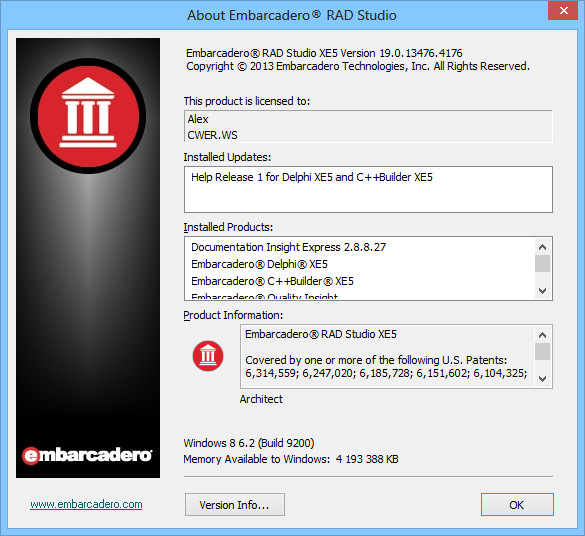Click the Copyright 2013 Embarcadero line
The image size is (585, 536).
click(x=358, y=66)
